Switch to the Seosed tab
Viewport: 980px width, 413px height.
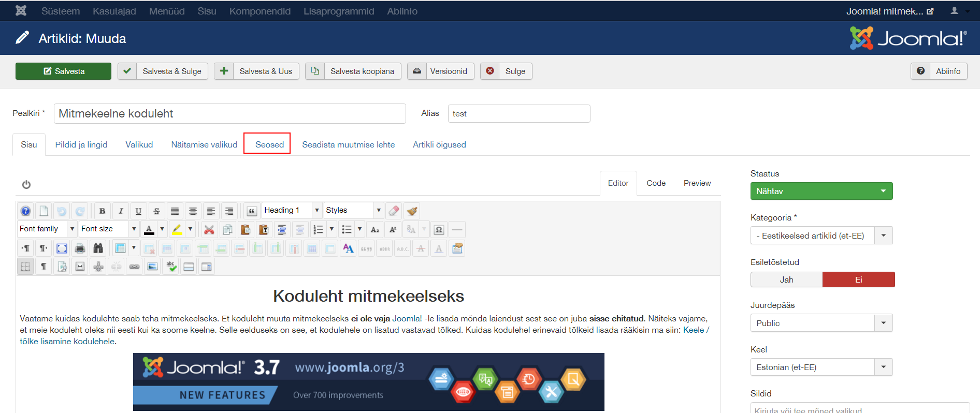tap(269, 144)
